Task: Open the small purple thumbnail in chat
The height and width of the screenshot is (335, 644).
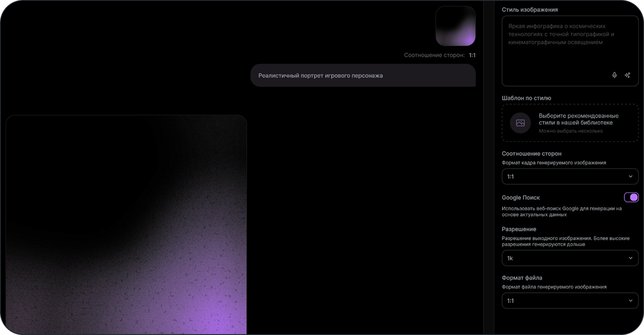Action: [456, 26]
